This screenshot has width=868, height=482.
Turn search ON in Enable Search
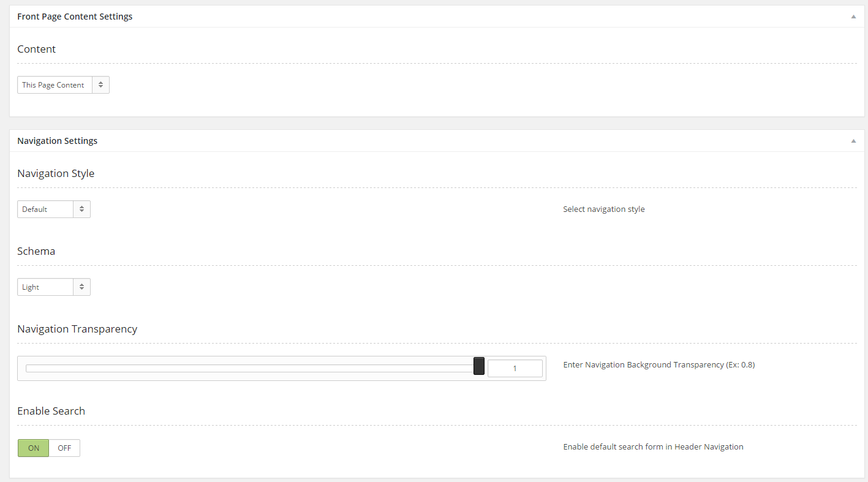pos(34,448)
